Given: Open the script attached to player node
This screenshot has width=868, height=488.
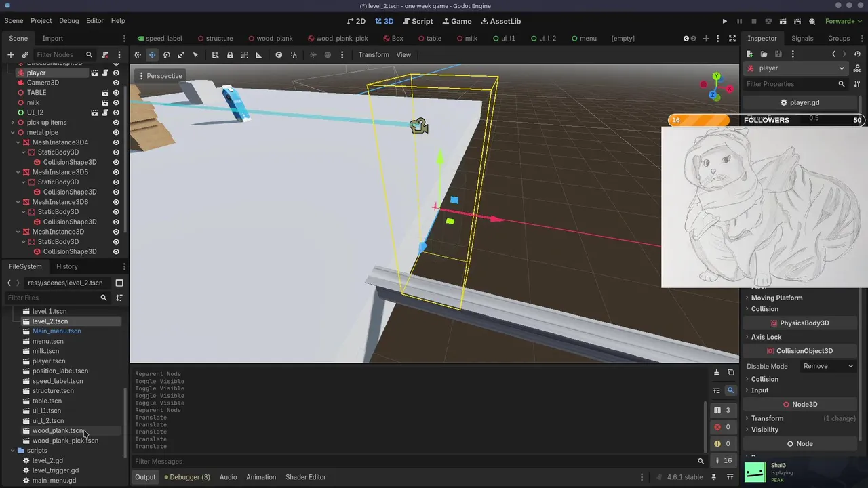Looking at the screenshot, I should point(105,73).
